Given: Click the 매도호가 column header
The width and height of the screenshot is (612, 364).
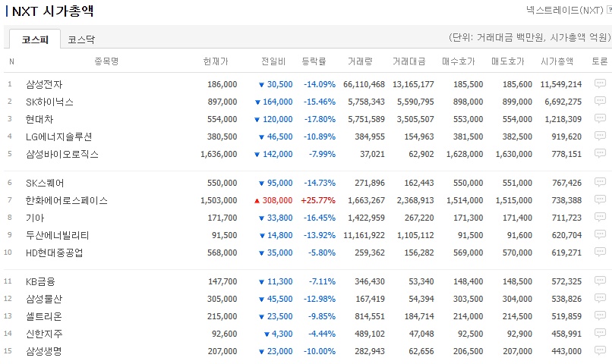Looking at the screenshot, I should coord(507,61).
